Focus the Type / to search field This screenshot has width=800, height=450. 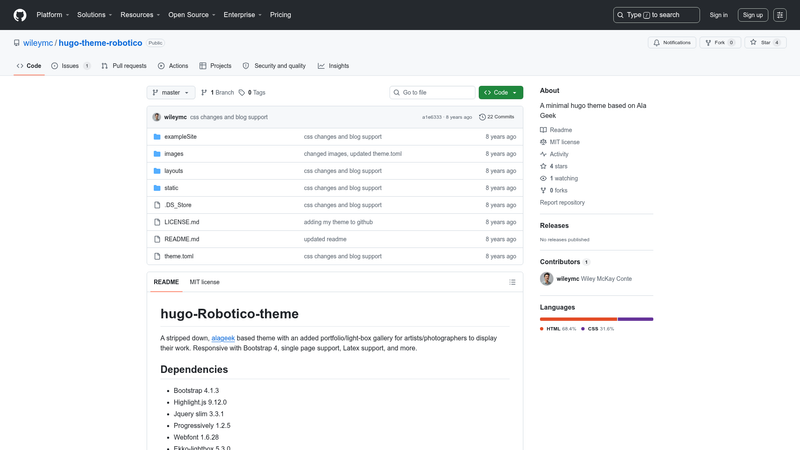(x=656, y=15)
